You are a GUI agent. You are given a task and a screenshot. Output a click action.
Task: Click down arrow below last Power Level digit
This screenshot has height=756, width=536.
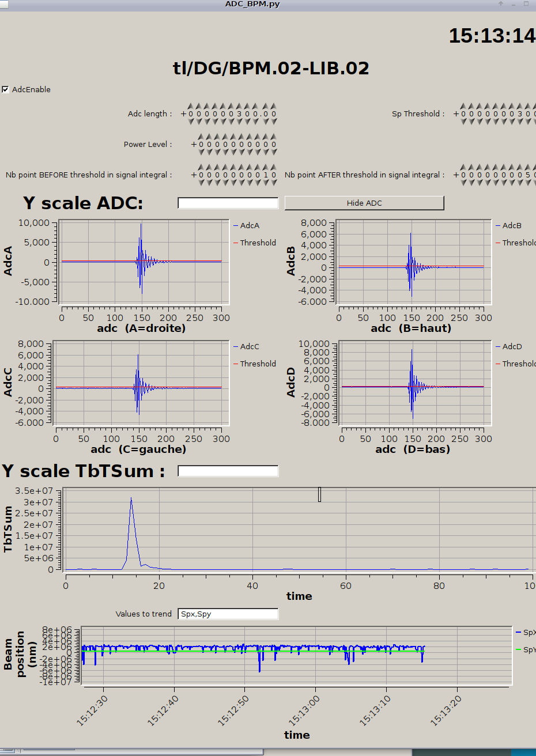point(274,152)
